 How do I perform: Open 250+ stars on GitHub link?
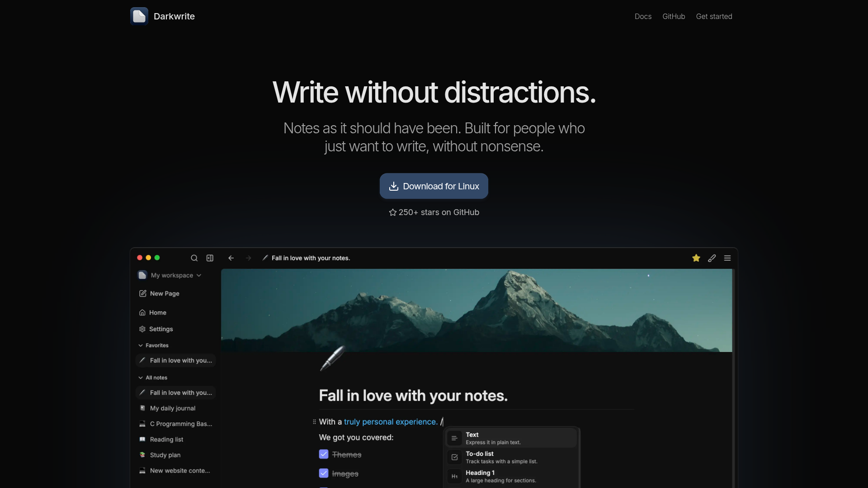point(434,212)
